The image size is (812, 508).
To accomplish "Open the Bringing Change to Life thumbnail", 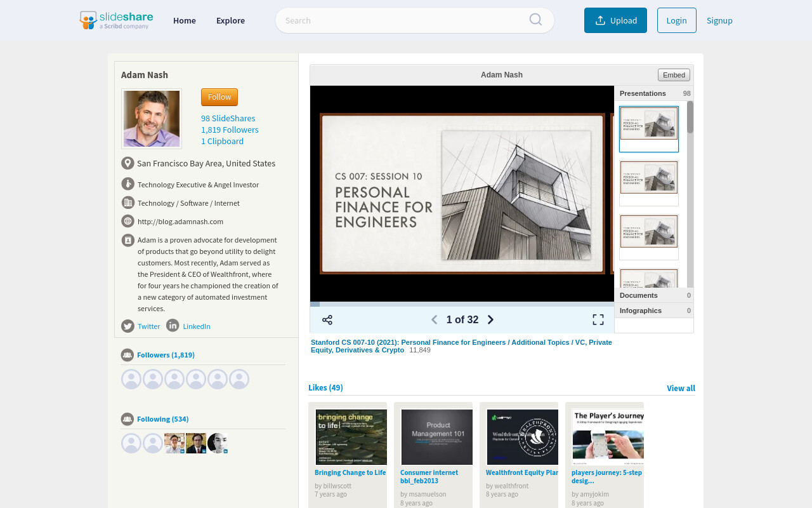I will 351,437.
